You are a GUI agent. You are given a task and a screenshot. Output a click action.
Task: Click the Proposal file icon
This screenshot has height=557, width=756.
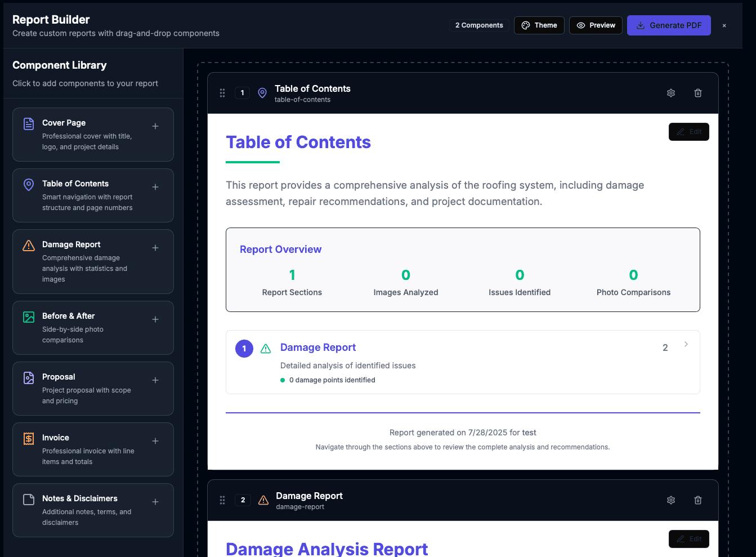[x=29, y=378]
